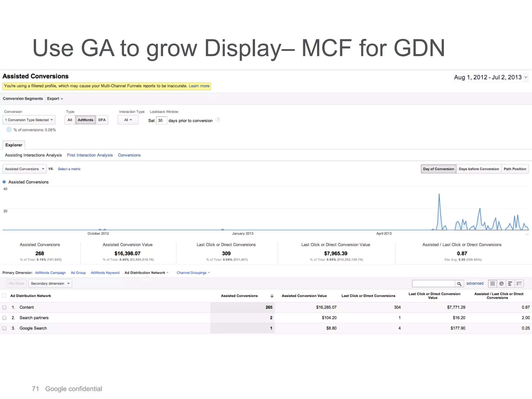
Task: Click the 265 assisted conversions cell
Action: point(269,307)
